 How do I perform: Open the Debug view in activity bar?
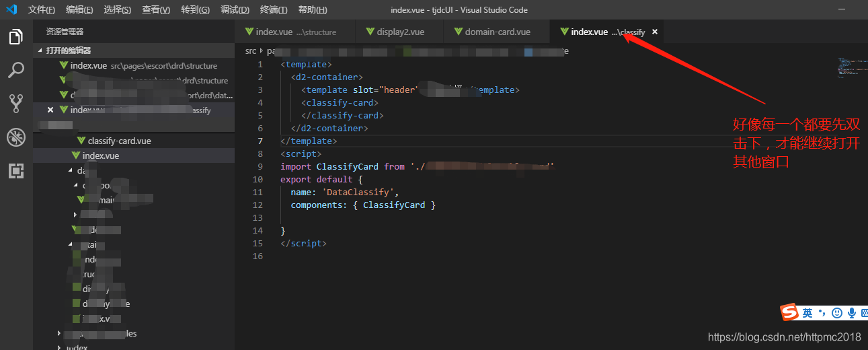[16, 137]
